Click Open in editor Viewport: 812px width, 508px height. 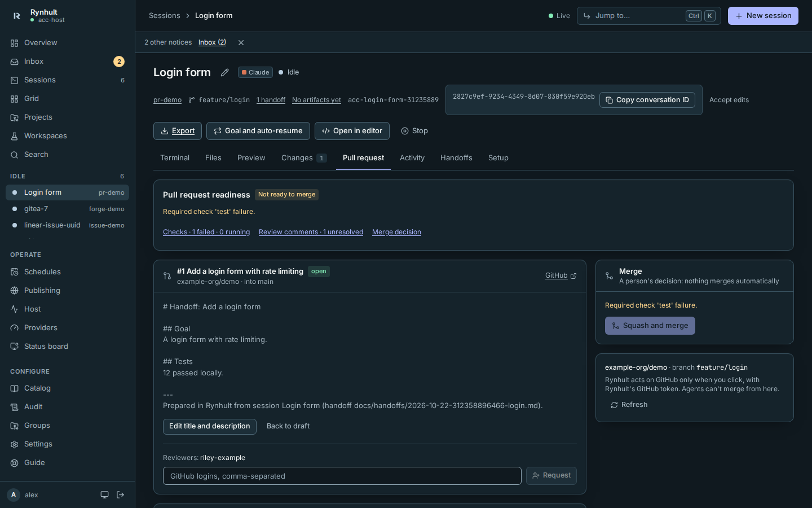click(352, 131)
